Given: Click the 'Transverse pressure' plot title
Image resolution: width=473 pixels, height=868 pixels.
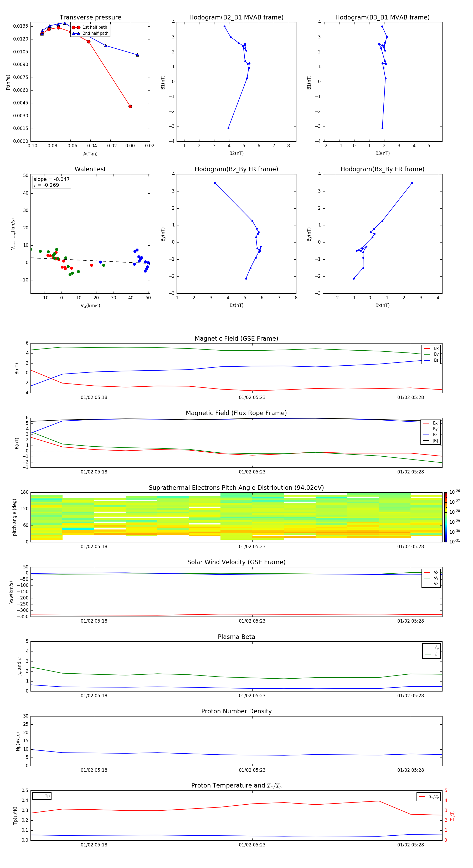Looking at the screenshot, I should coord(90,18).
